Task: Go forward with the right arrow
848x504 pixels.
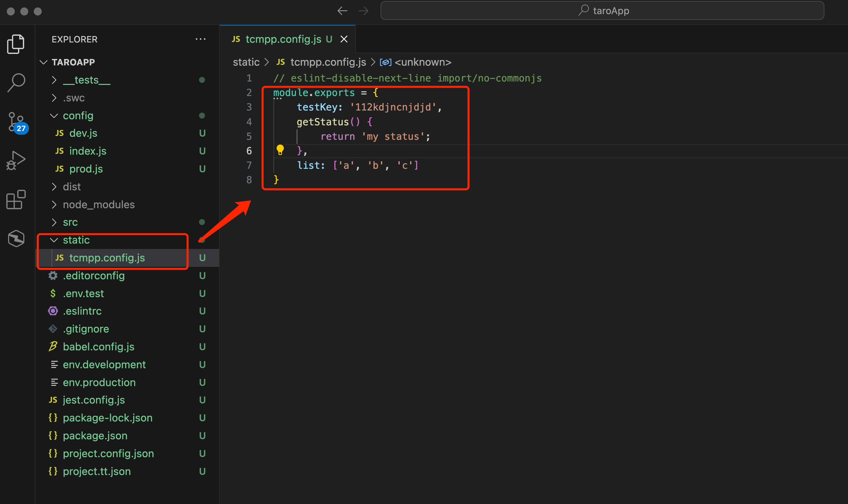Action: (363, 11)
